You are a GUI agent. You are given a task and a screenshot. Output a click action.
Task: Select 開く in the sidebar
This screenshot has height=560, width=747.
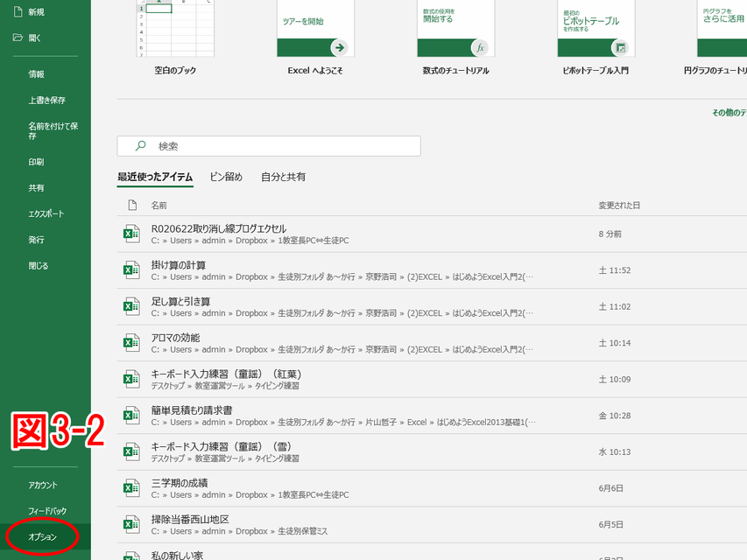click(x=34, y=38)
